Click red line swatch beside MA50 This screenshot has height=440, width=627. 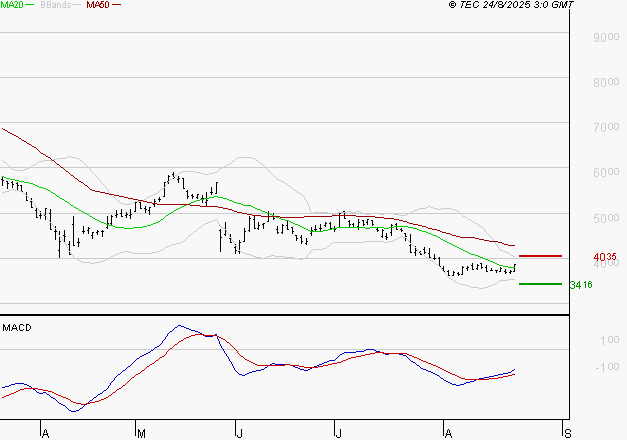click(x=117, y=6)
